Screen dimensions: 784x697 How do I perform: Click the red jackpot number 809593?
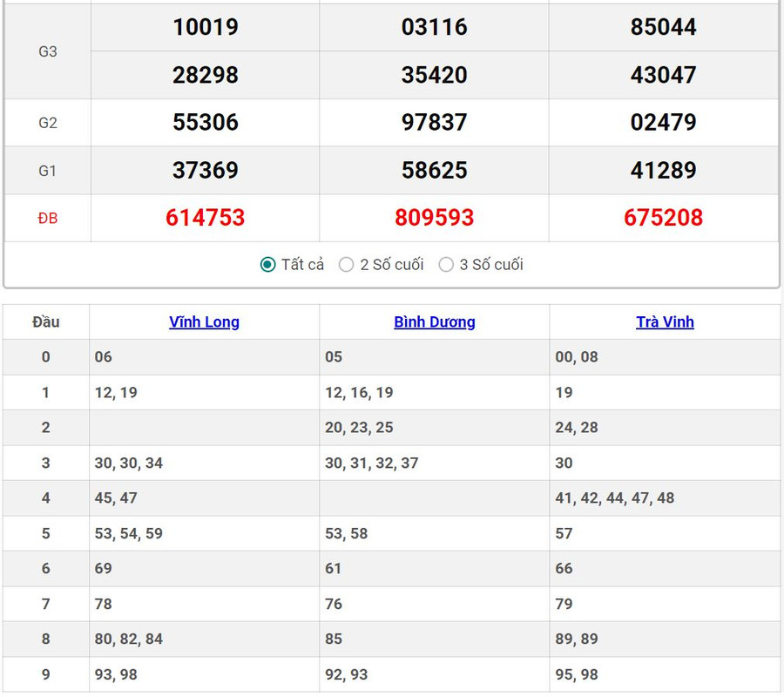(x=434, y=218)
